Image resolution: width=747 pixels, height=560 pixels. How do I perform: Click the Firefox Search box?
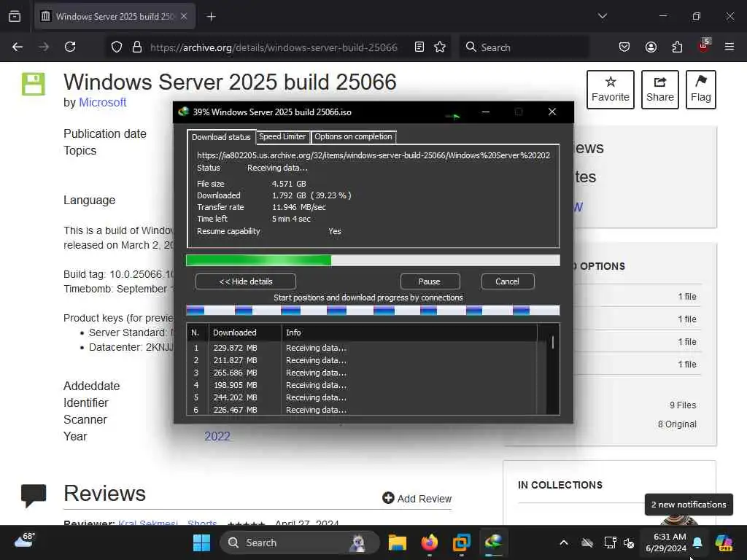pos(524,47)
